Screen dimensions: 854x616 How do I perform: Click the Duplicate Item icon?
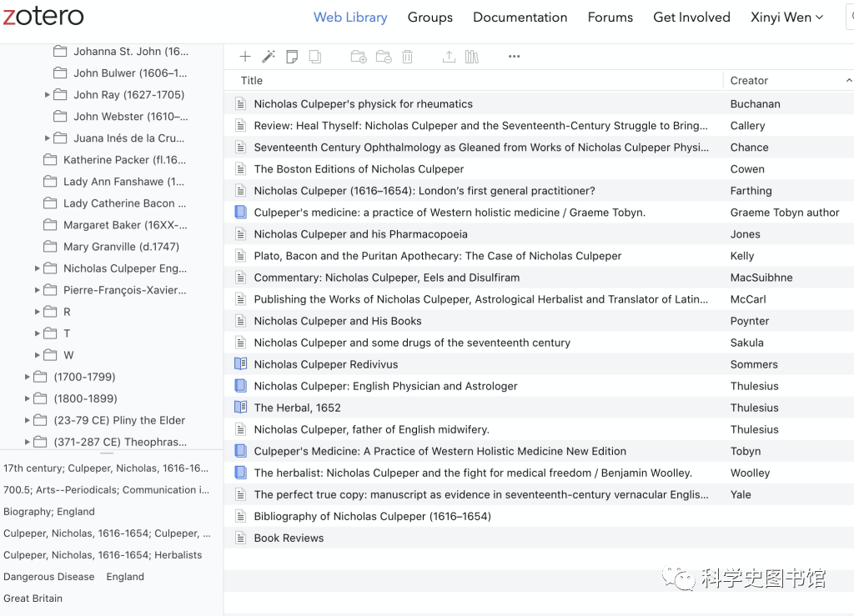click(x=314, y=57)
